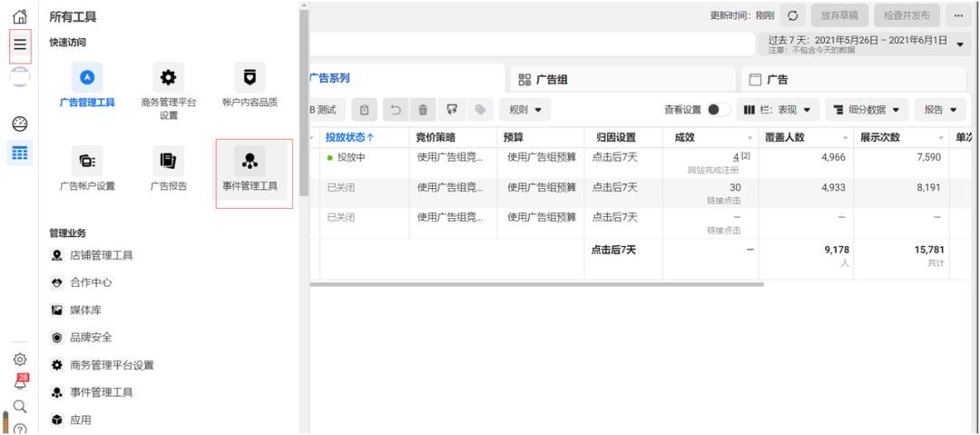The height and width of the screenshot is (435, 980).
Task: Open the 细分数据 breakdown dropdown
Action: click(867, 110)
